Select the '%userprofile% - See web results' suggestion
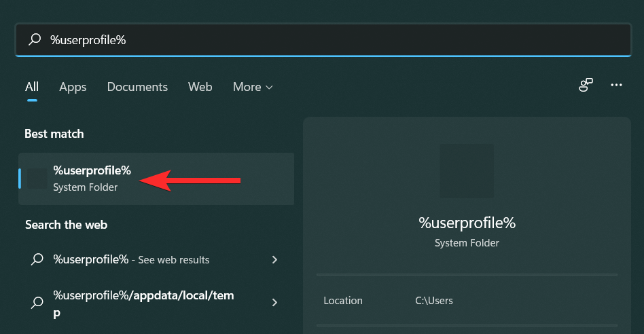This screenshot has width=644, height=334. (x=131, y=259)
